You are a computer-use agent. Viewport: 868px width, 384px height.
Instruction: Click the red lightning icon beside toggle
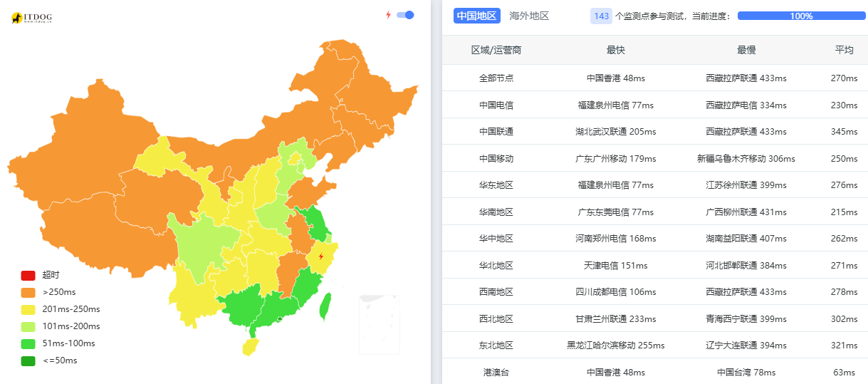pyautogui.click(x=388, y=15)
